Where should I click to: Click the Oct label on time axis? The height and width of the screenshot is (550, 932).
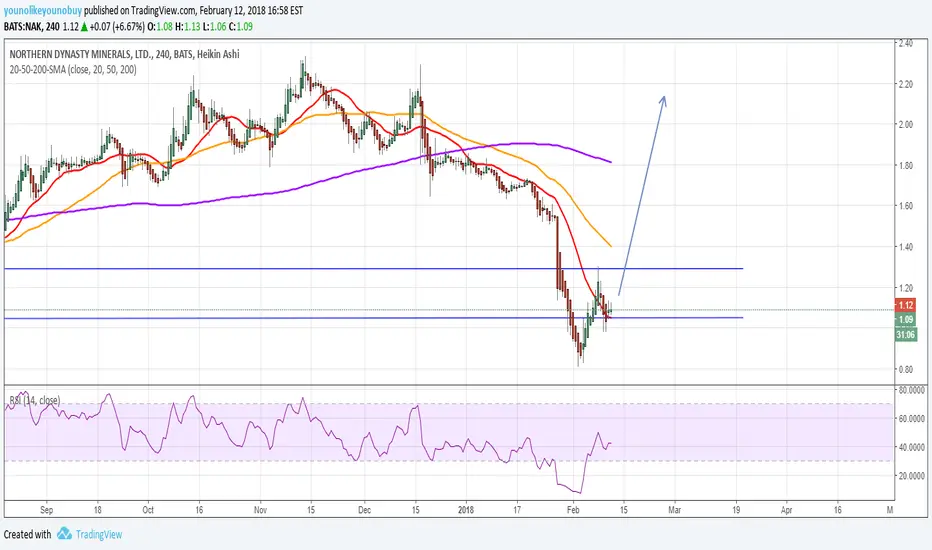coord(148,510)
